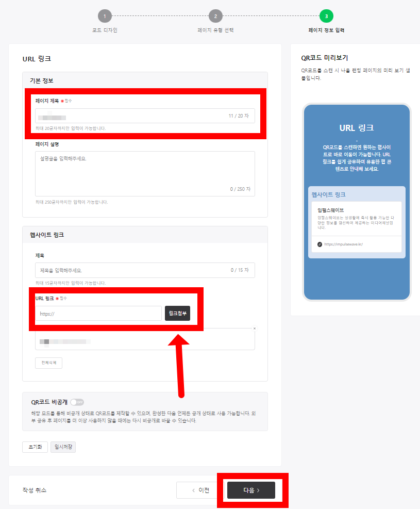Viewport: 420px width, 509px height.
Task: Click the 임시저장 button
Action: click(63, 447)
